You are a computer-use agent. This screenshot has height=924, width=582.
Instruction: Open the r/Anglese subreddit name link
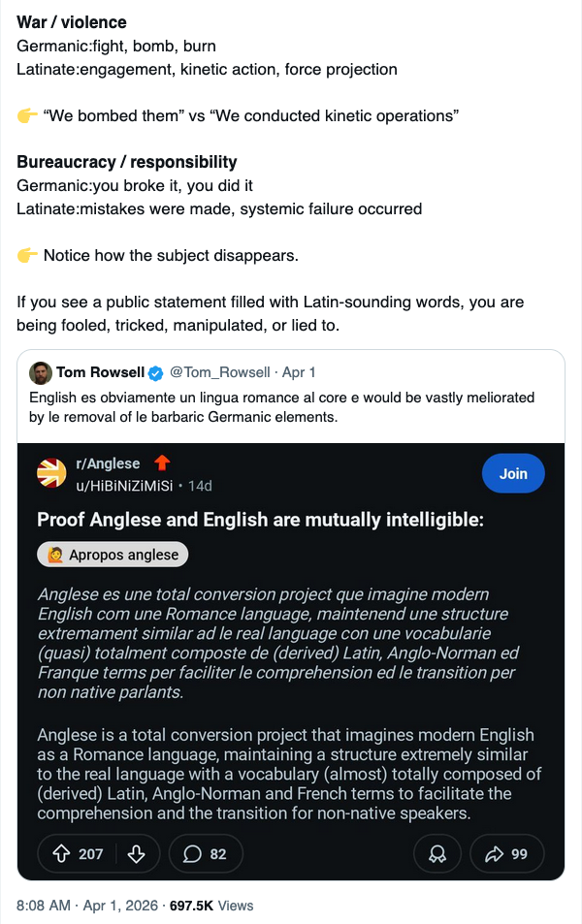pos(108,463)
